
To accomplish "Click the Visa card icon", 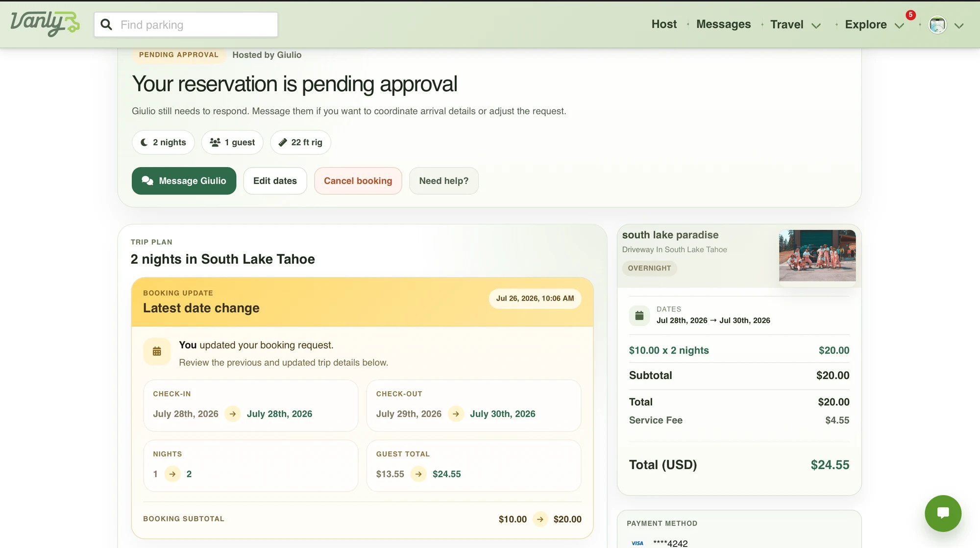I will pyautogui.click(x=637, y=543).
